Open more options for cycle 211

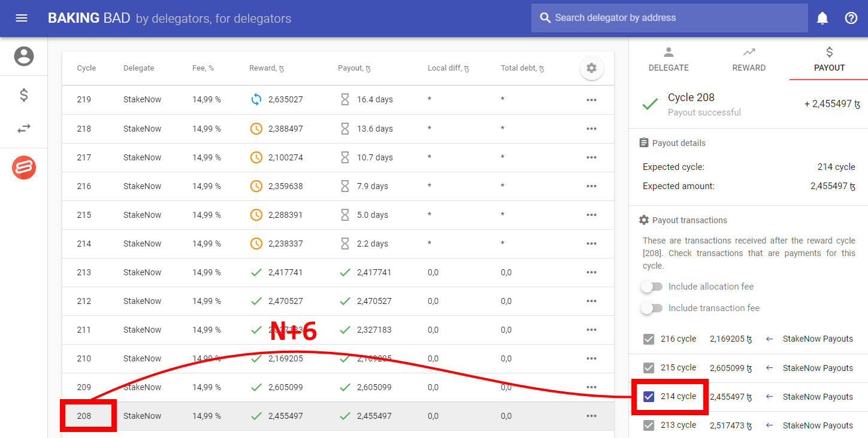[x=591, y=330]
